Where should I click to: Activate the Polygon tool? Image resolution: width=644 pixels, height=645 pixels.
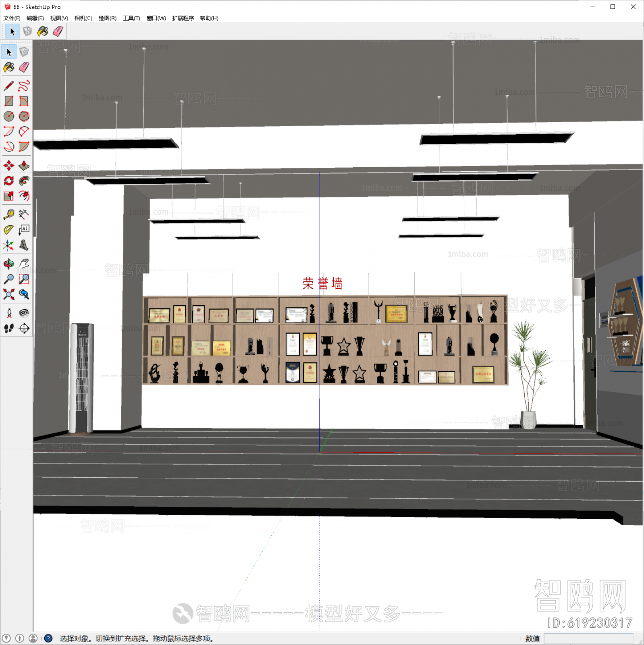coord(24,117)
